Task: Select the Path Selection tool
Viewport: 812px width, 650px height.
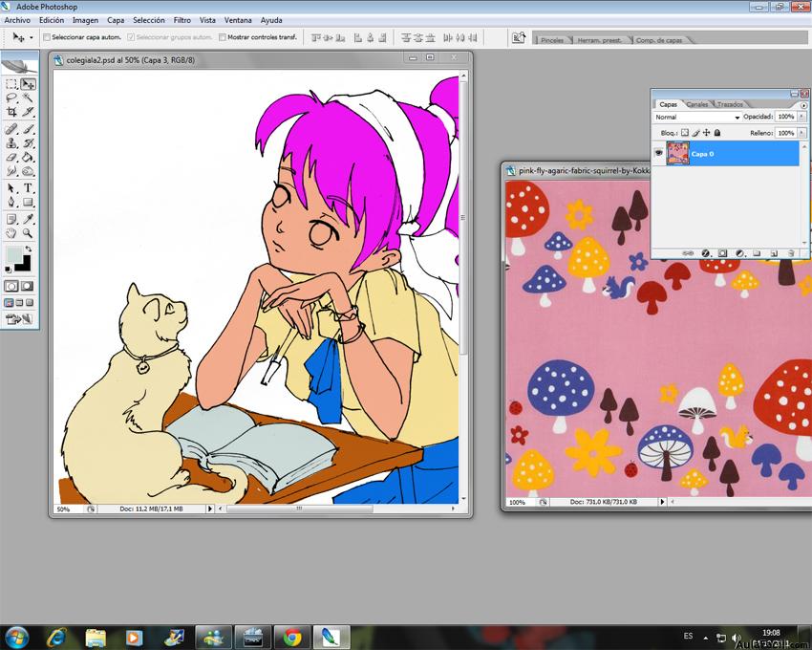Action: click(x=11, y=188)
